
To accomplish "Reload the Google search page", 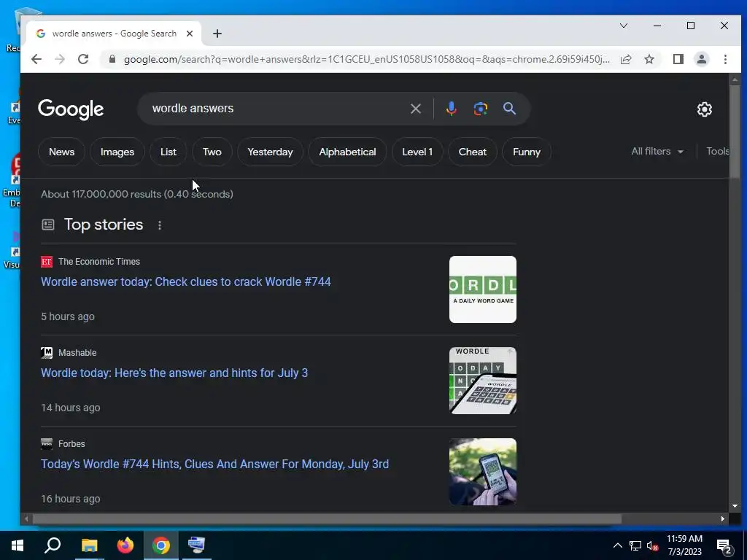I will point(83,59).
